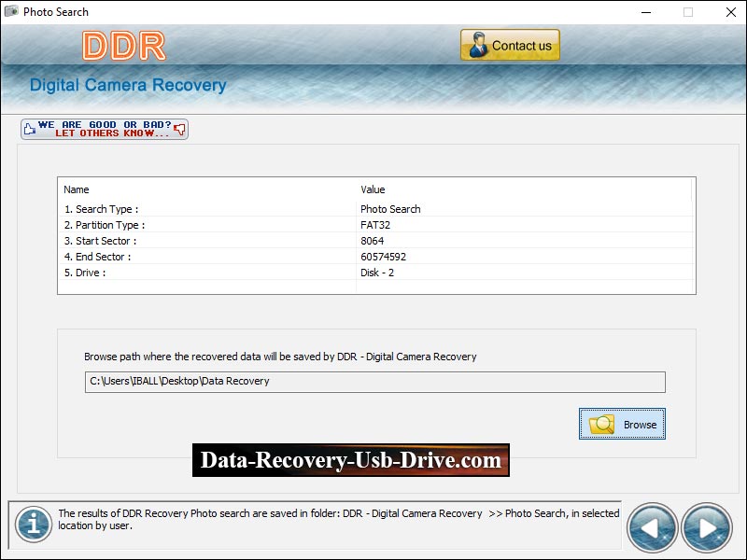Click the 'Photo Search' value cell
This screenshot has width=747, height=560.
[390, 209]
